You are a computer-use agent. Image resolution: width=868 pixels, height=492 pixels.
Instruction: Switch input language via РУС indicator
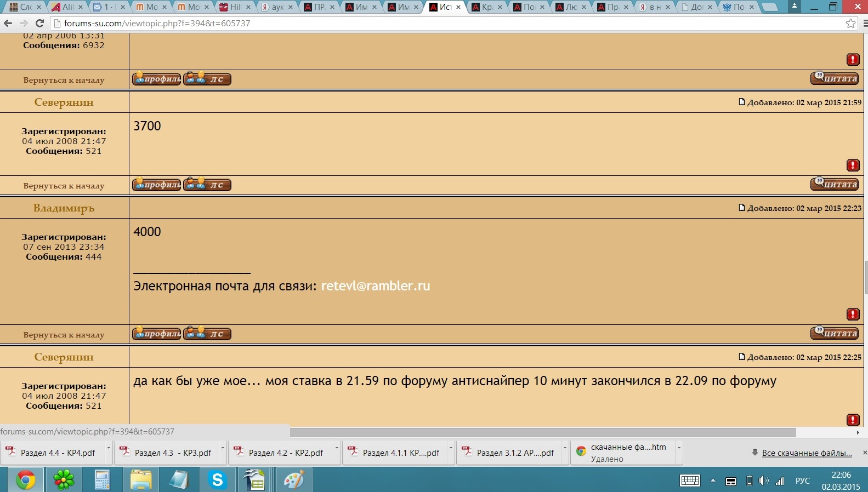click(802, 480)
